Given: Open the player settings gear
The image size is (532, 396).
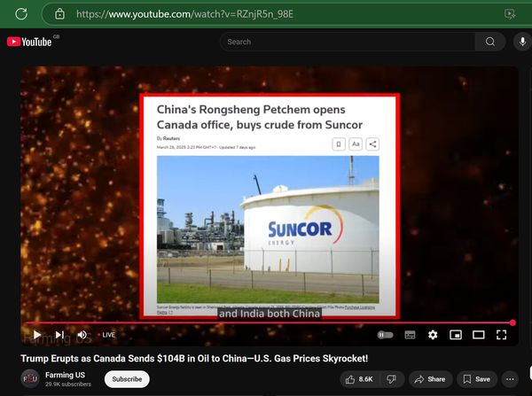Looking at the screenshot, I should tap(433, 335).
